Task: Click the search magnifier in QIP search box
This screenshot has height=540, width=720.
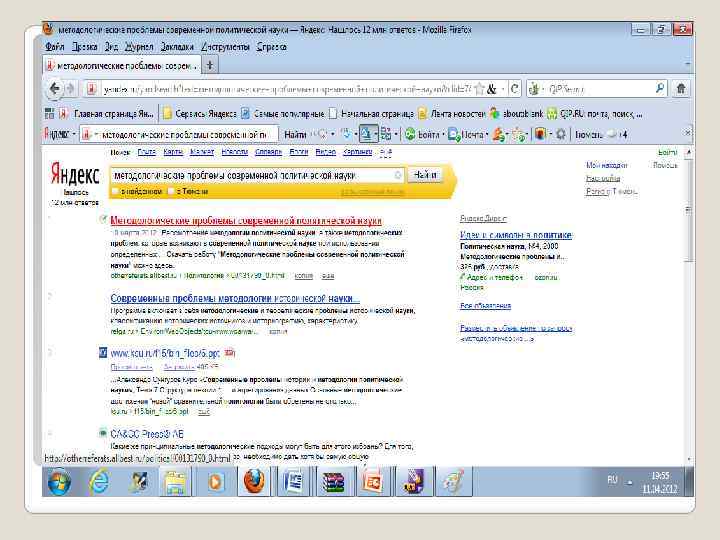Action: point(660,88)
